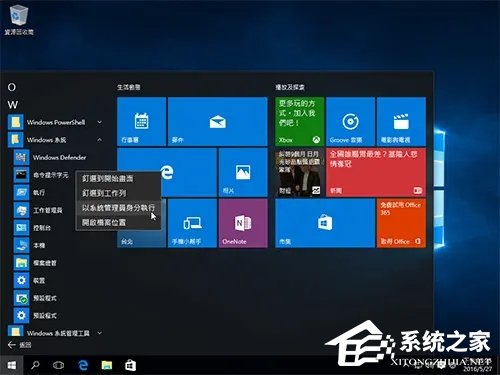Screen dimensions: 500x375
Task: Select 以系統管理員身分執行 in context menu
Action: pos(118,208)
